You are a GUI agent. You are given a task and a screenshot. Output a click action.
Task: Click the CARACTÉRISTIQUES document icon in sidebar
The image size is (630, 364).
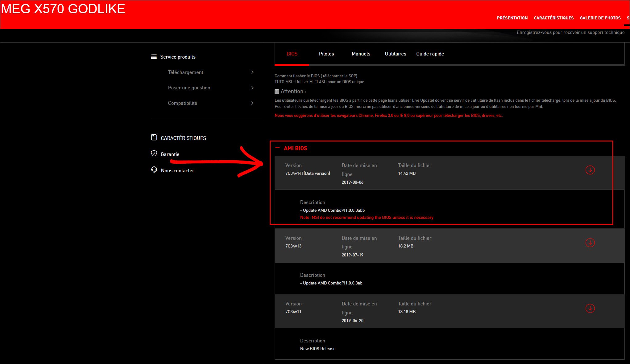(154, 137)
